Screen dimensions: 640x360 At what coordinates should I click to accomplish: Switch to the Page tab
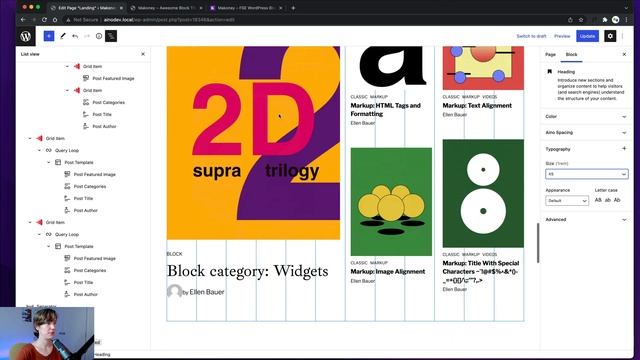(550, 54)
